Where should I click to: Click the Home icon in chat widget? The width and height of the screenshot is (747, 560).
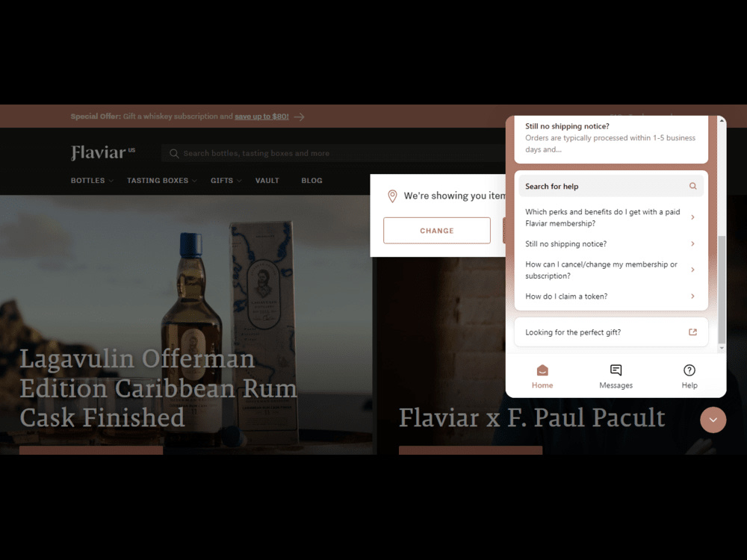tap(542, 370)
